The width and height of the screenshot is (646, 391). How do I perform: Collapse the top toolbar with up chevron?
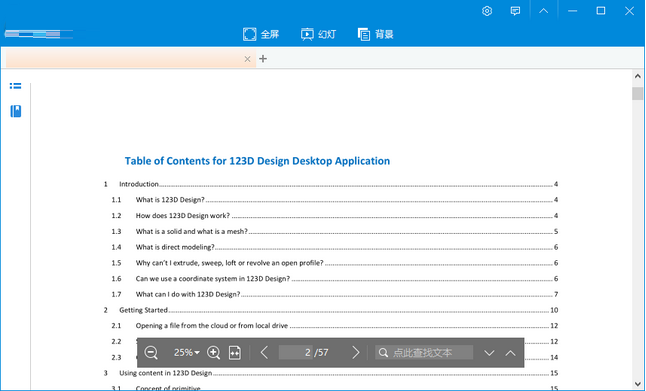click(544, 11)
